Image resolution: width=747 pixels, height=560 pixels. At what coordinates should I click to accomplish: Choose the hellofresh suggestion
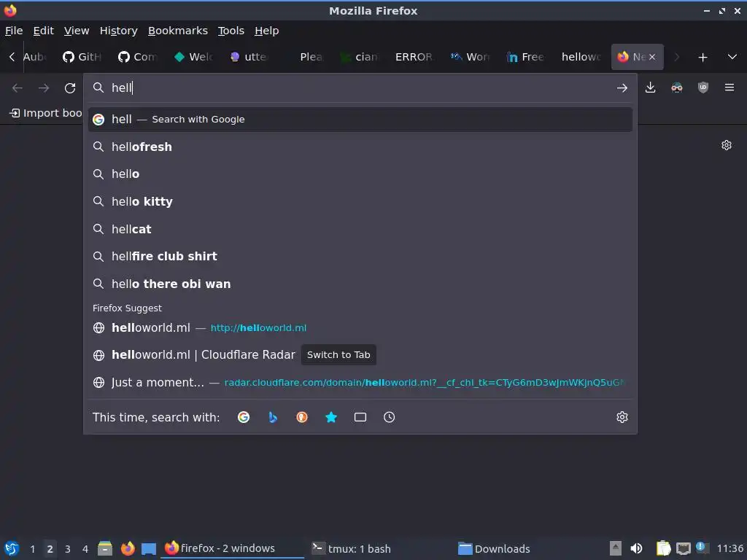[360, 147]
